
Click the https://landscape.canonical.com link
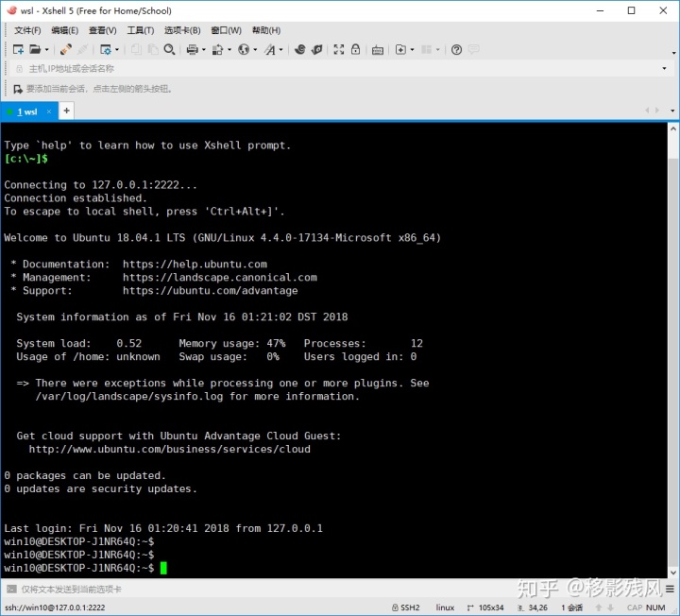(x=220, y=278)
